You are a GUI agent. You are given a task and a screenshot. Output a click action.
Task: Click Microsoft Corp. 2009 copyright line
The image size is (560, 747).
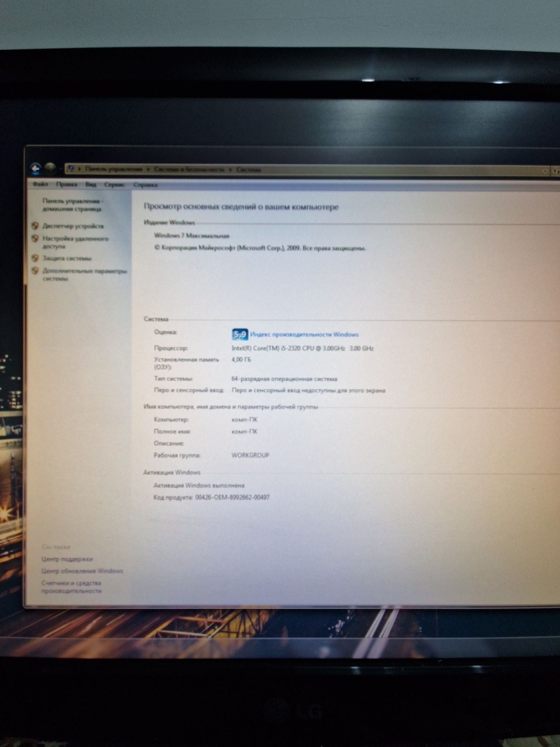pyautogui.click(x=260, y=248)
